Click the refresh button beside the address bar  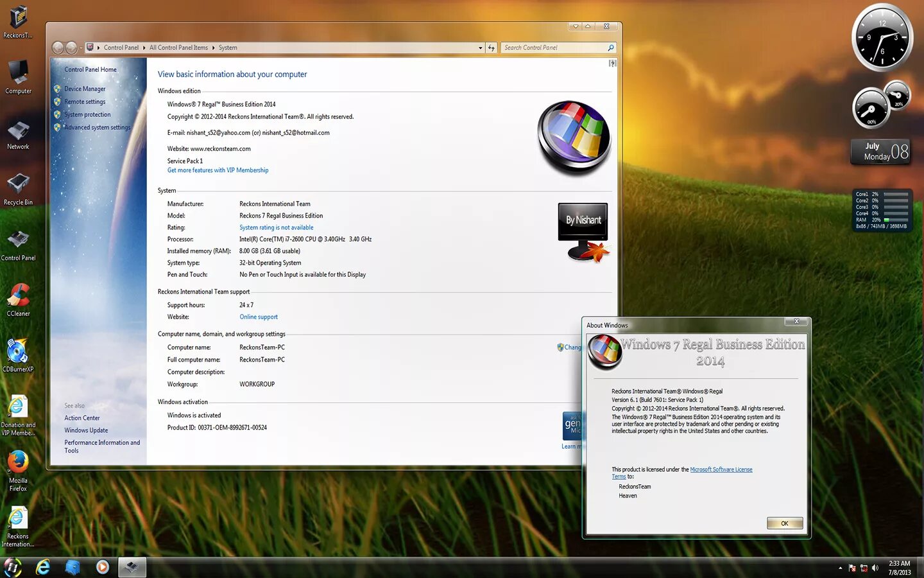492,48
